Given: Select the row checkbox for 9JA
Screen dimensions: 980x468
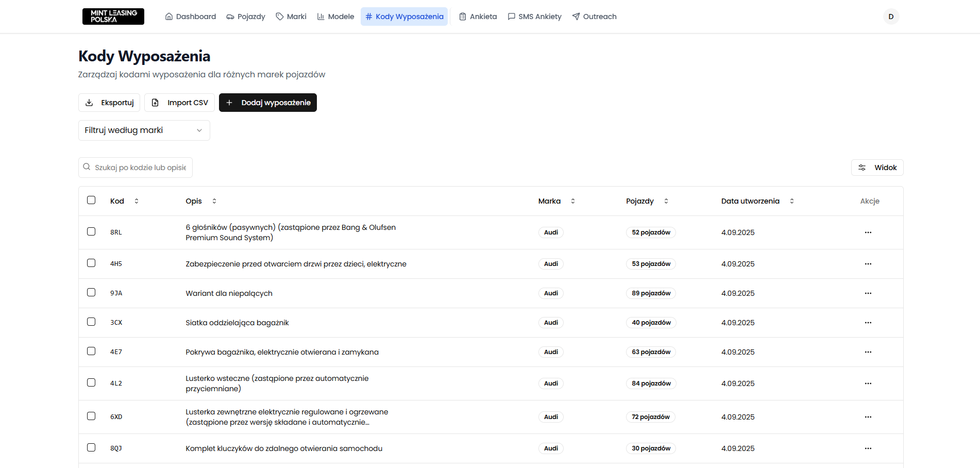Looking at the screenshot, I should pyautogui.click(x=91, y=292).
